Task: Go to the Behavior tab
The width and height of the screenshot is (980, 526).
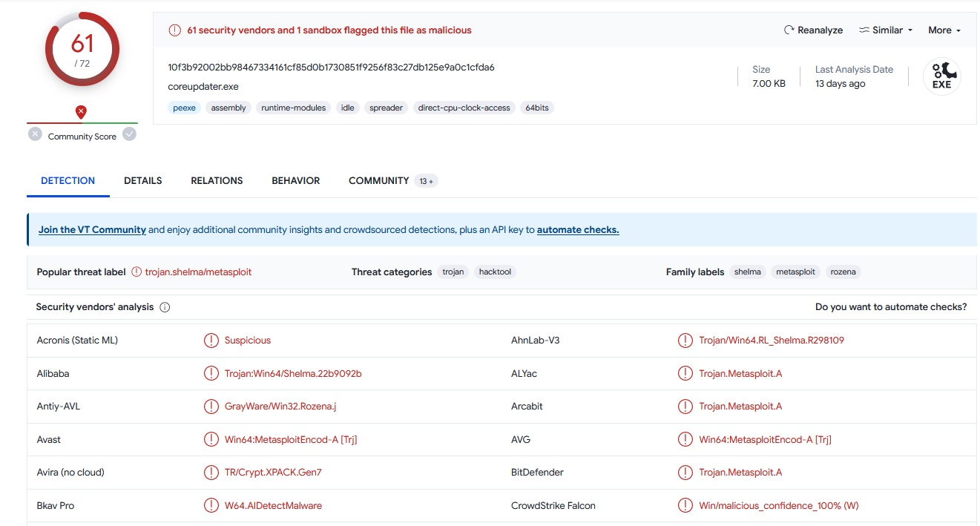Action: [296, 181]
